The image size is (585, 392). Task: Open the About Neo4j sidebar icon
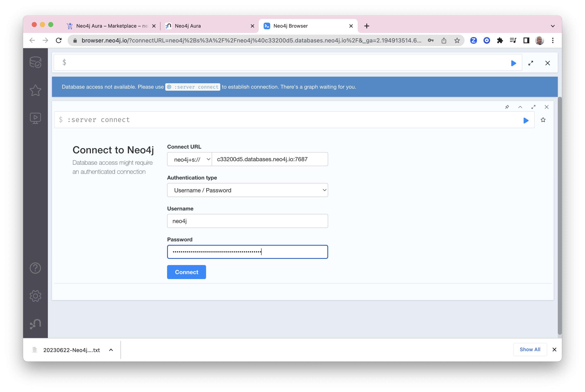tap(35, 324)
